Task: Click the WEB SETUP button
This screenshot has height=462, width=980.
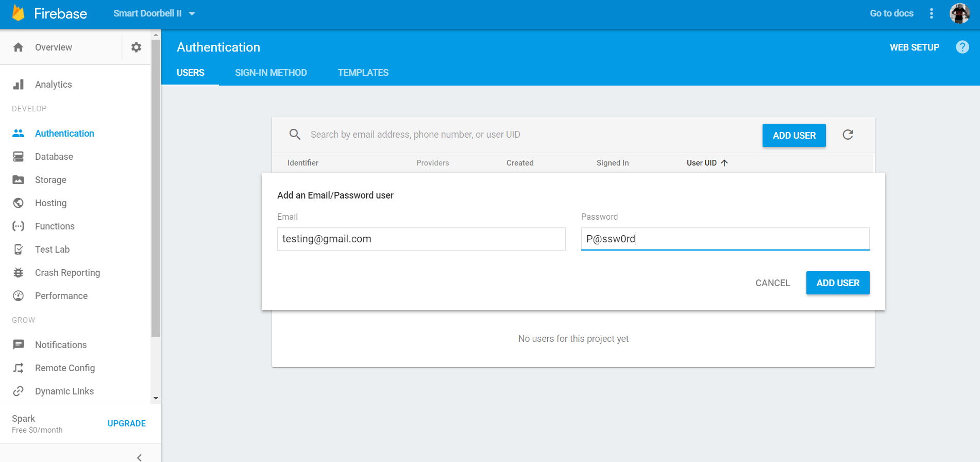Action: click(915, 47)
